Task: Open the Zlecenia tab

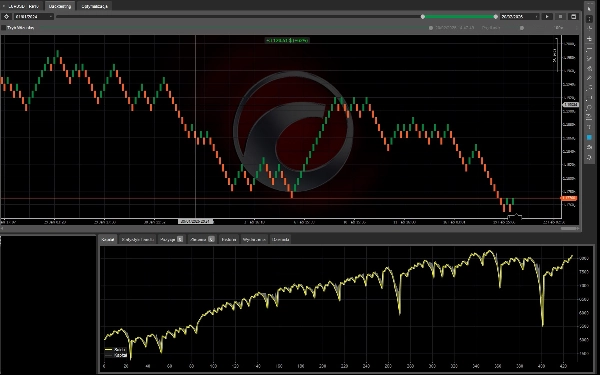Action: point(202,239)
